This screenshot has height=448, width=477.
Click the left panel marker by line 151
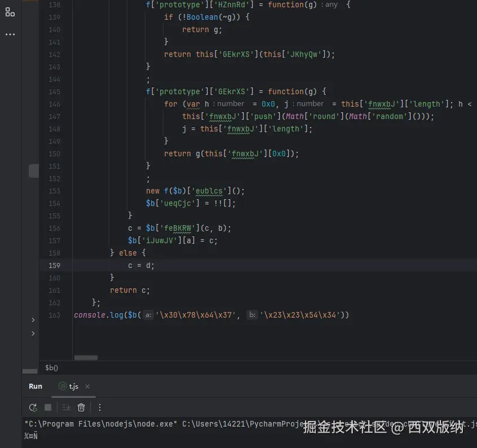tap(33, 171)
